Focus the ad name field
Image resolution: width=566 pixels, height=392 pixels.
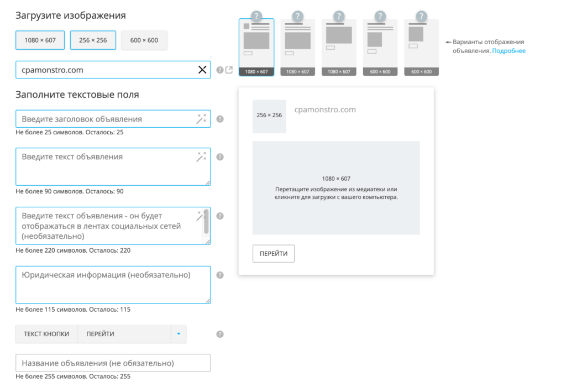click(113, 363)
